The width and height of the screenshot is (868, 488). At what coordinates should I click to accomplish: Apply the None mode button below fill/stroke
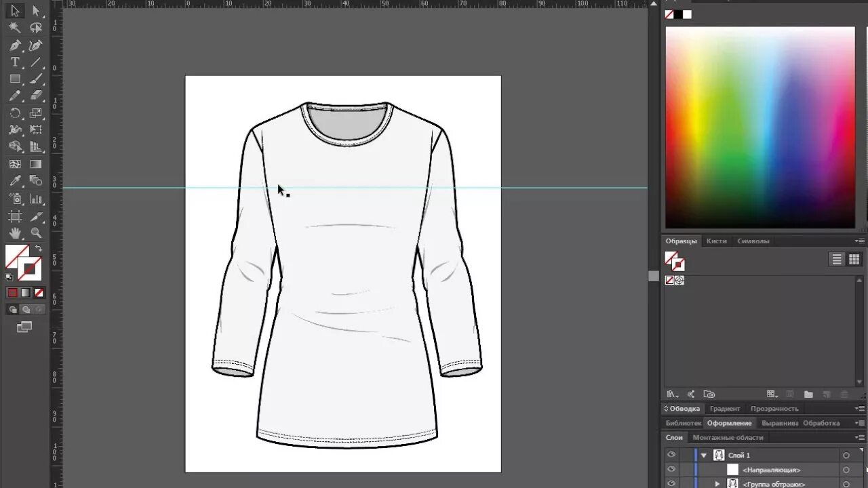click(x=39, y=293)
